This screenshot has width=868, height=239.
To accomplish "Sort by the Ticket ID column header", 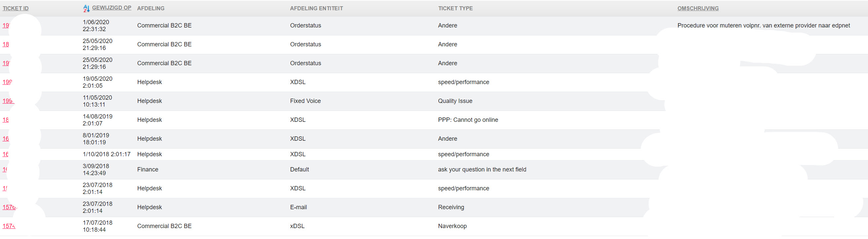I will [16, 8].
